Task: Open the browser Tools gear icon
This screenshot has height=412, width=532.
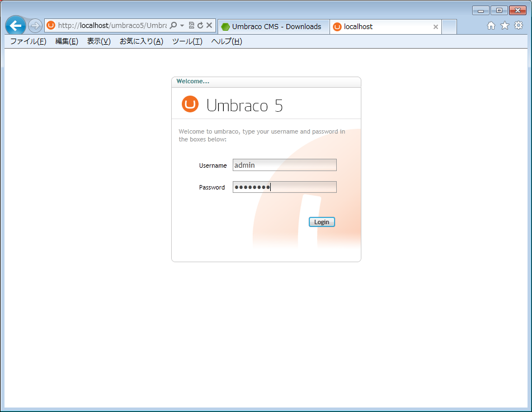Action: point(519,26)
